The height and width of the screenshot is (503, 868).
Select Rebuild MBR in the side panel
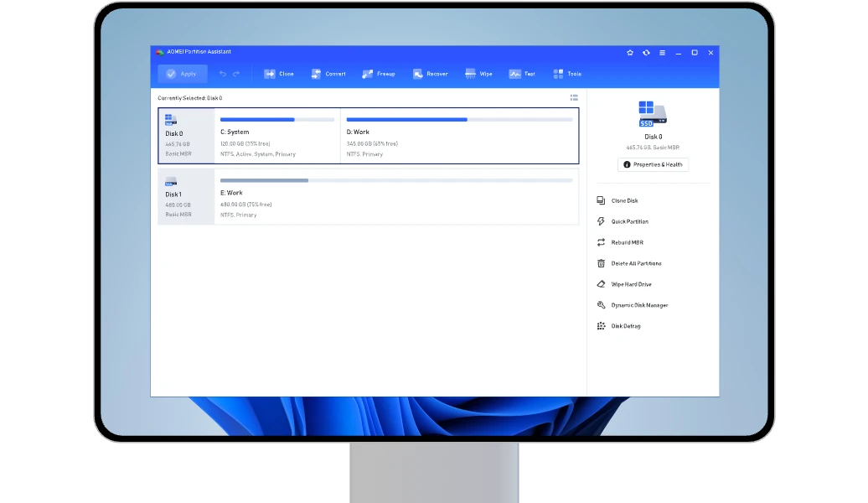point(627,242)
